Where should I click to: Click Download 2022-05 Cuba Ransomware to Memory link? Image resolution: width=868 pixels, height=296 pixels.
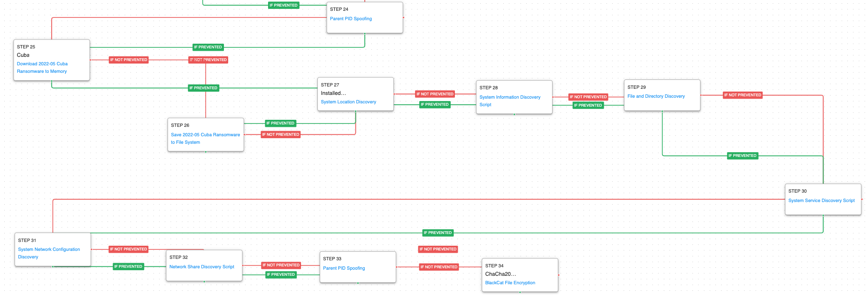click(42, 64)
